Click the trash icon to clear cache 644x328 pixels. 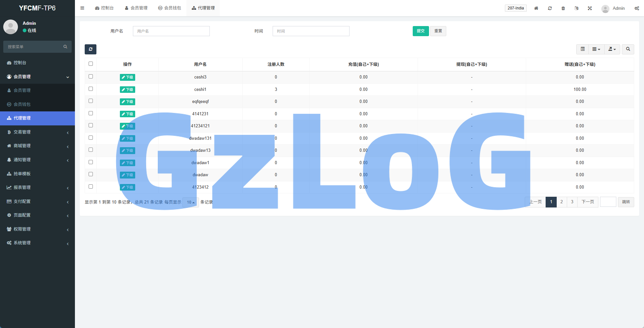563,8
